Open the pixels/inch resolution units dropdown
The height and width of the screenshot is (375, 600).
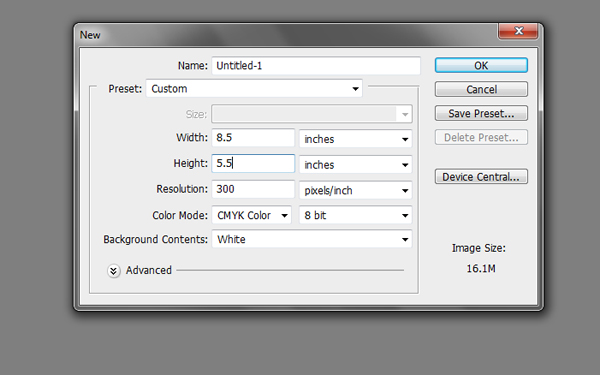point(355,190)
